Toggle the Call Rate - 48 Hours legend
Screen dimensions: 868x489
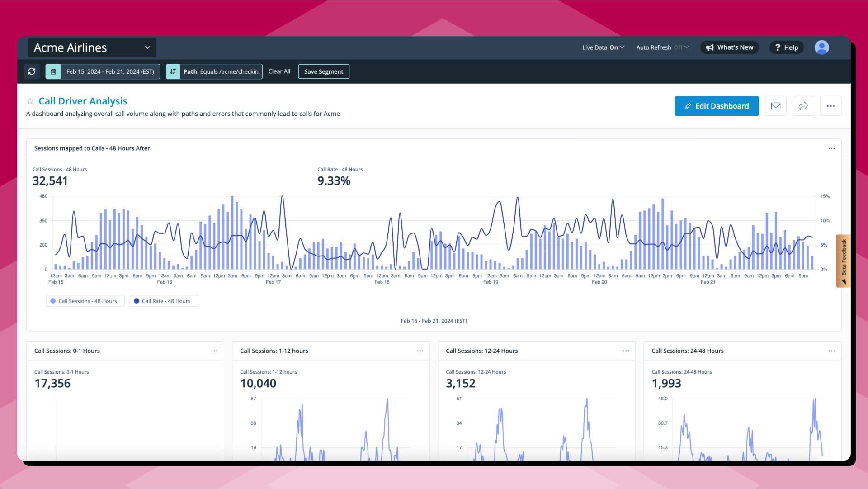coord(163,301)
